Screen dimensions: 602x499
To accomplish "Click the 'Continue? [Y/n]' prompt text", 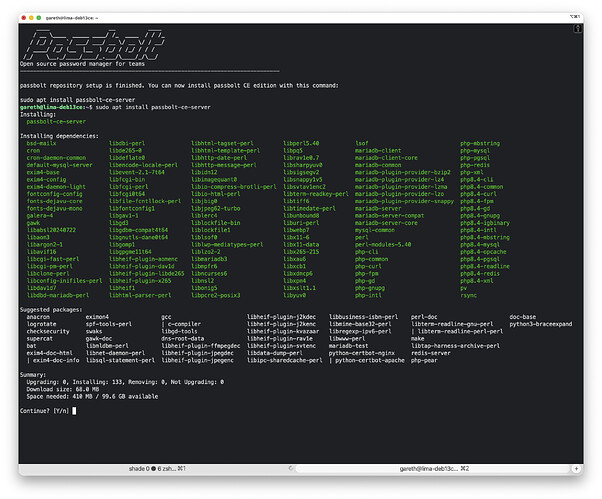I will click(45, 411).
